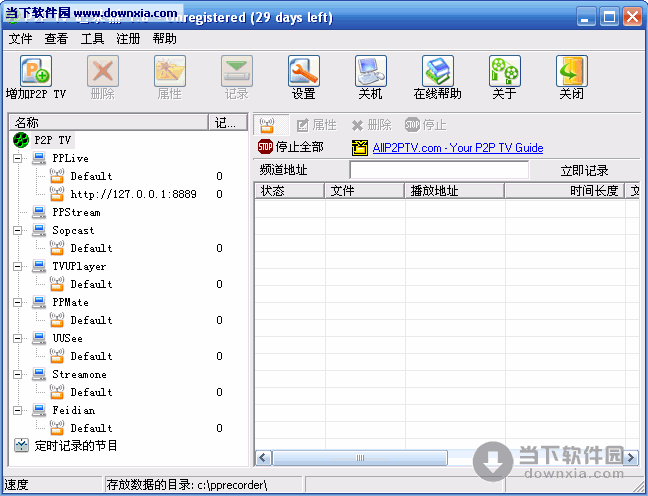
Task: Click the 记录 toolbar icon
Action: (237, 71)
